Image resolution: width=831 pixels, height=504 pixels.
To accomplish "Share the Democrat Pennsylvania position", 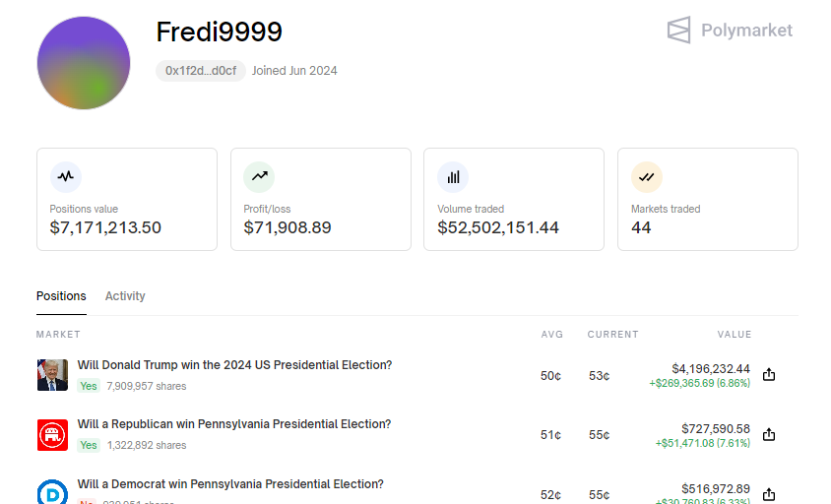I will [770, 493].
